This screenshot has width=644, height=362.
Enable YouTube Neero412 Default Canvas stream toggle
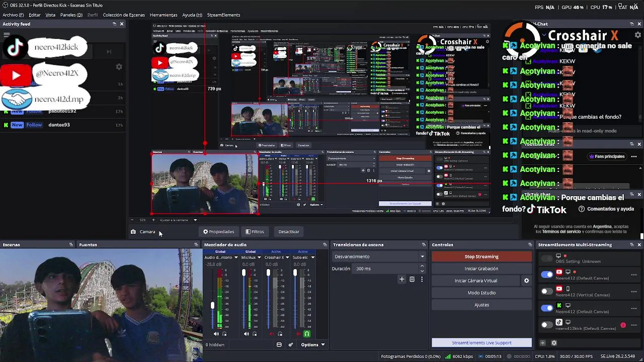pyautogui.click(x=546, y=275)
